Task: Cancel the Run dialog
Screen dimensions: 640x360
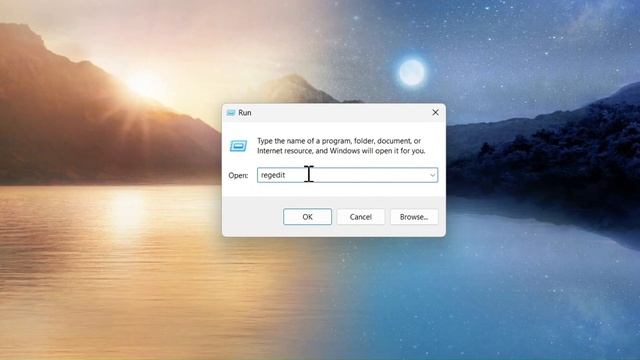Action: click(x=360, y=217)
